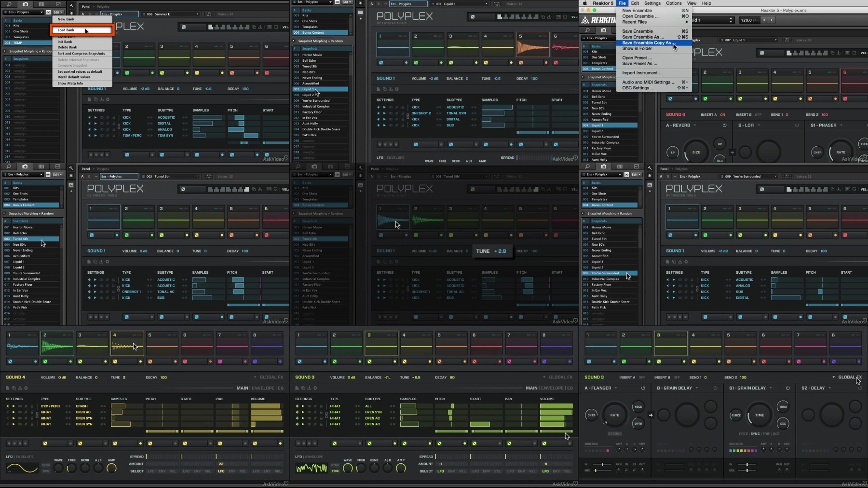Click MIDI/OSC icon next to 006 Summer E

click(210, 14)
